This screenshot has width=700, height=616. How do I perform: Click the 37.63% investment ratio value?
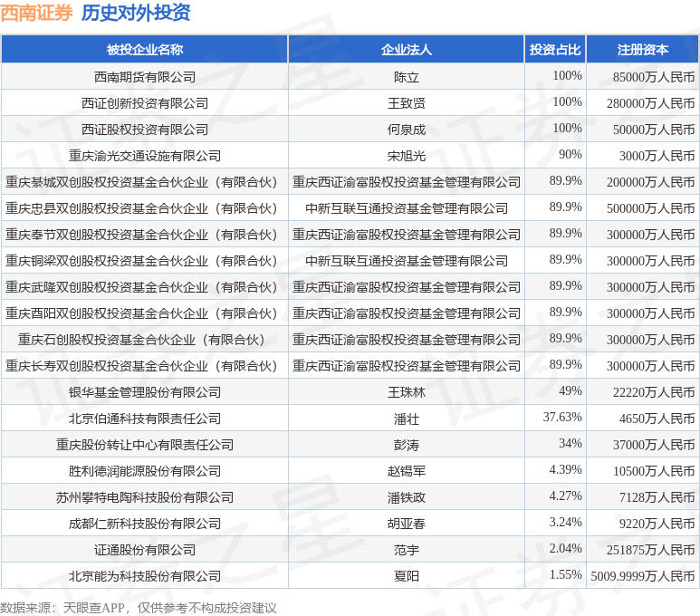tap(562, 417)
